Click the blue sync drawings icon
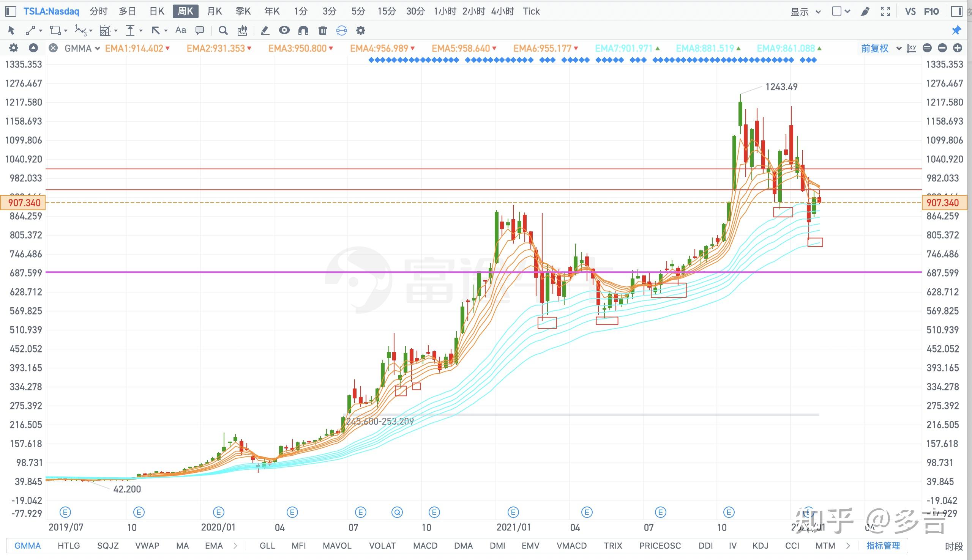The width and height of the screenshot is (972, 560). (341, 30)
